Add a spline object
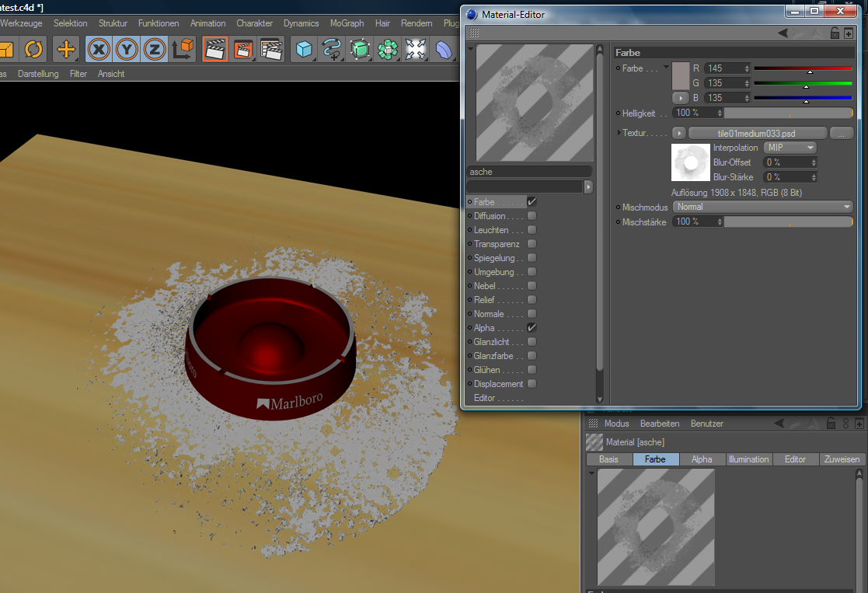The image size is (868, 593). tap(332, 49)
